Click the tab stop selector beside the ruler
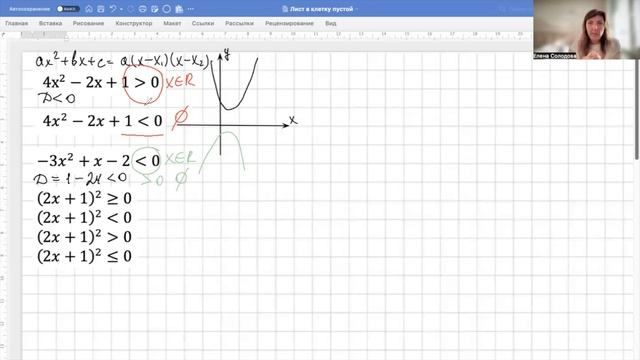 coord(4,36)
